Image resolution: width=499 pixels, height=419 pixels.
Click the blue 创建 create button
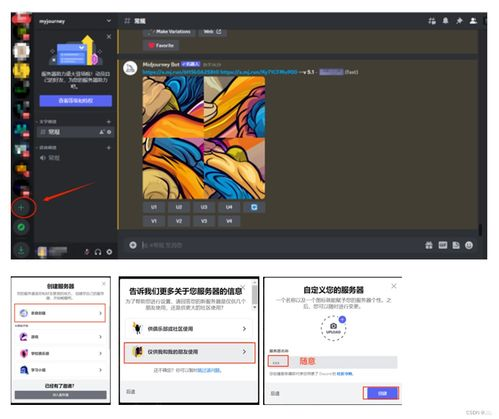pos(381,393)
